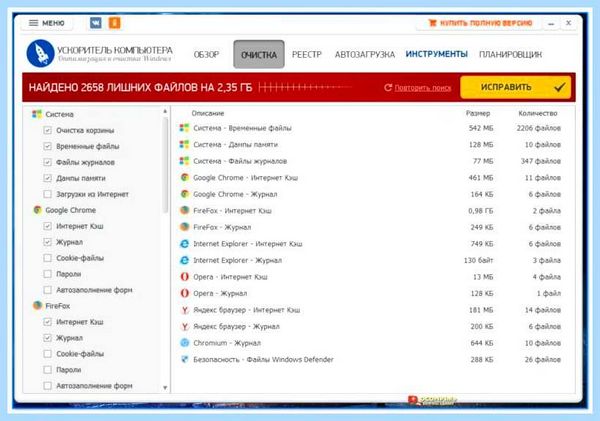Image resolution: width=600 pixels, height=421 pixels.
Task: Click the rocket logo of Ускоритель Компьютера
Action: pos(40,53)
